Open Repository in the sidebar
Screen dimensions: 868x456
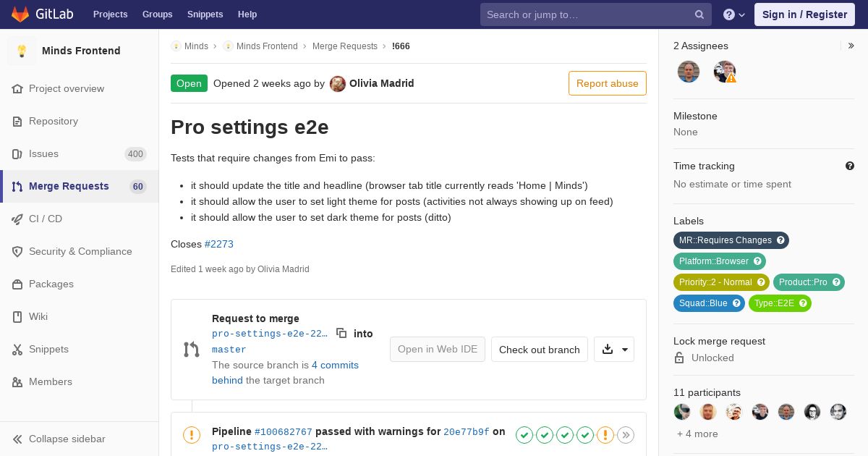point(80,121)
